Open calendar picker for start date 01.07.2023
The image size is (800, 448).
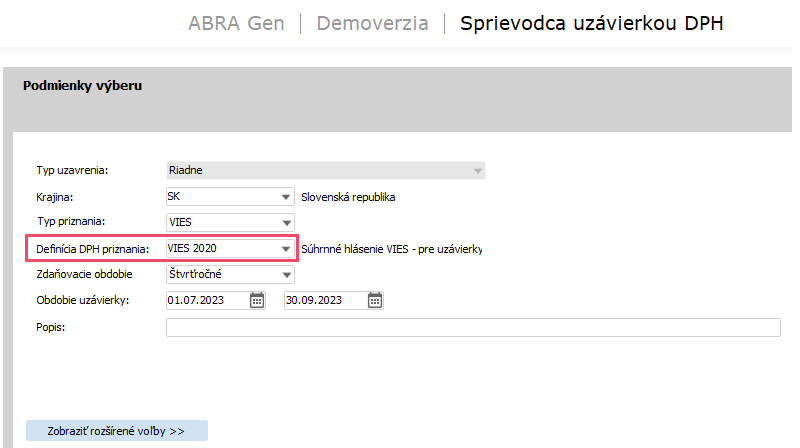pyautogui.click(x=257, y=300)
